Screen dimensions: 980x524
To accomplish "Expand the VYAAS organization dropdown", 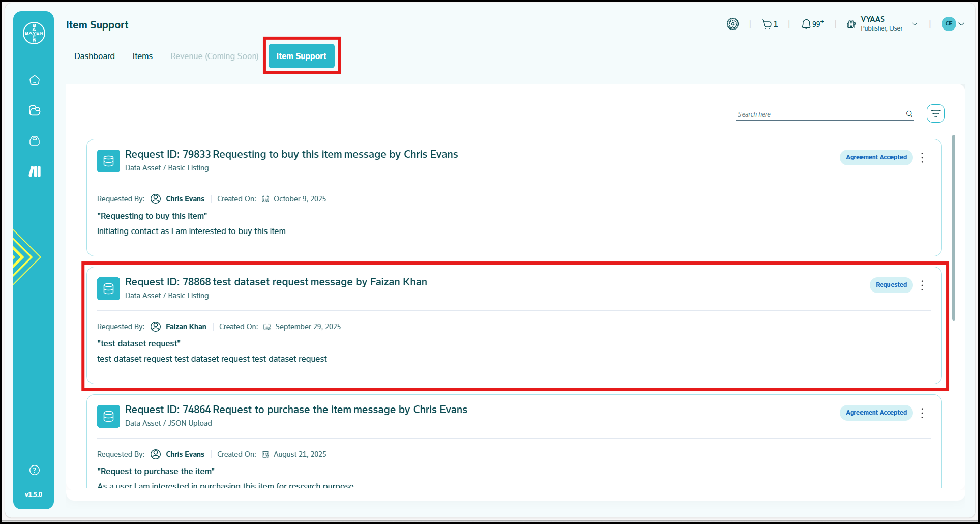I will (915, 24).
